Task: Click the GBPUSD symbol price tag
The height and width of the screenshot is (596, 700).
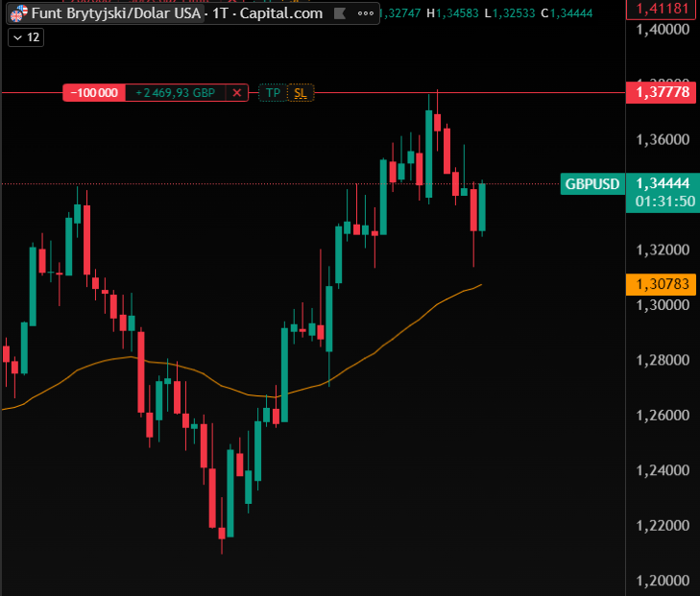Action: point(591,184)
